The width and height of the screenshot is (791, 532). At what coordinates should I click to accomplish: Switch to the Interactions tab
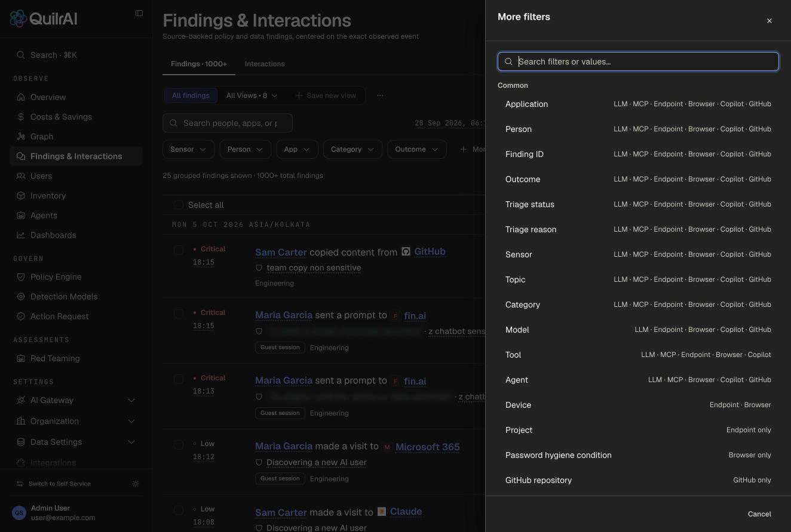[265, 64]
